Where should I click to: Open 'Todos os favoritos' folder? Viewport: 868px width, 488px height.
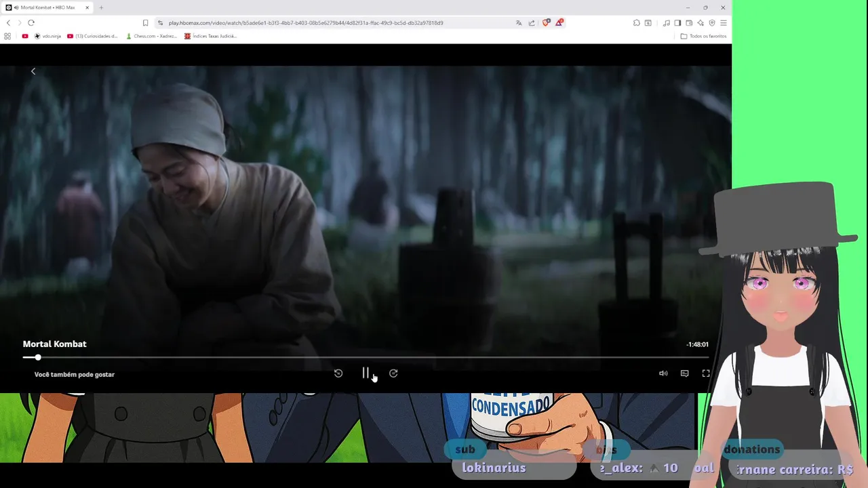pyautogui.click(x=703, y=36)
